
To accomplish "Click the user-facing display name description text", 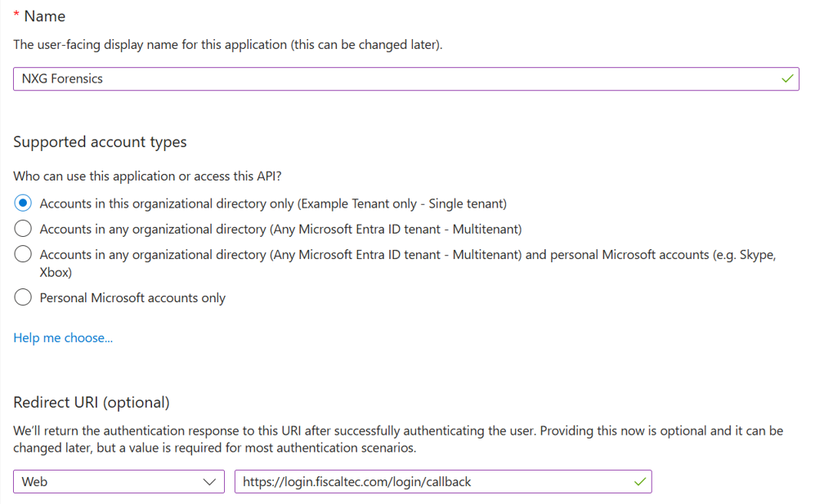I will click(x=228, y=45).
